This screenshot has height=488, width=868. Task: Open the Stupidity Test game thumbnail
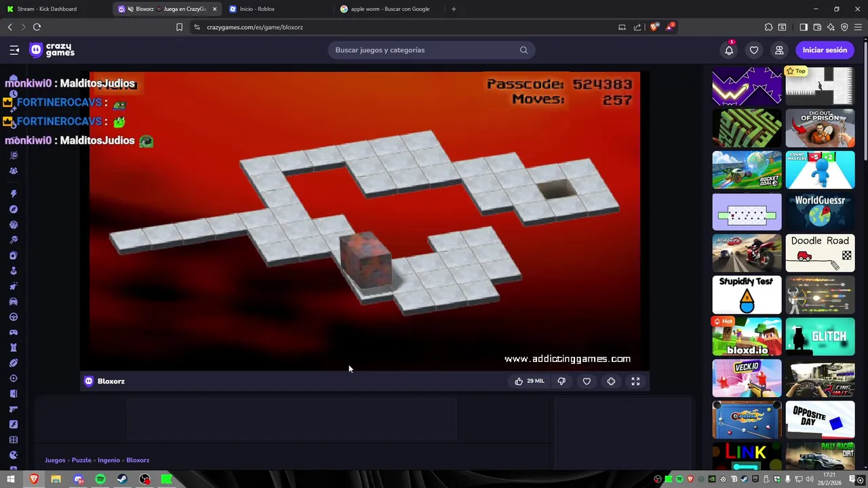tap(747, 295)
